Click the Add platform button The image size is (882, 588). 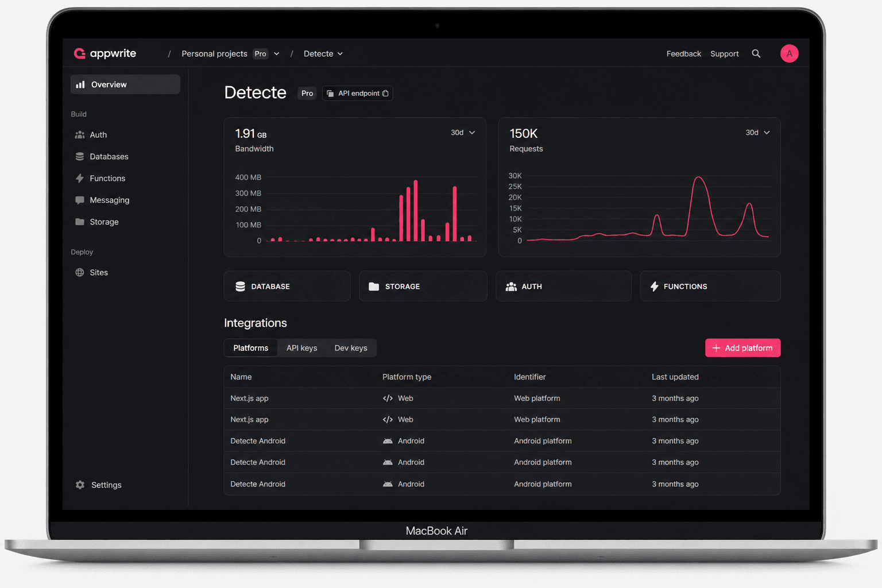click(742, 348)
